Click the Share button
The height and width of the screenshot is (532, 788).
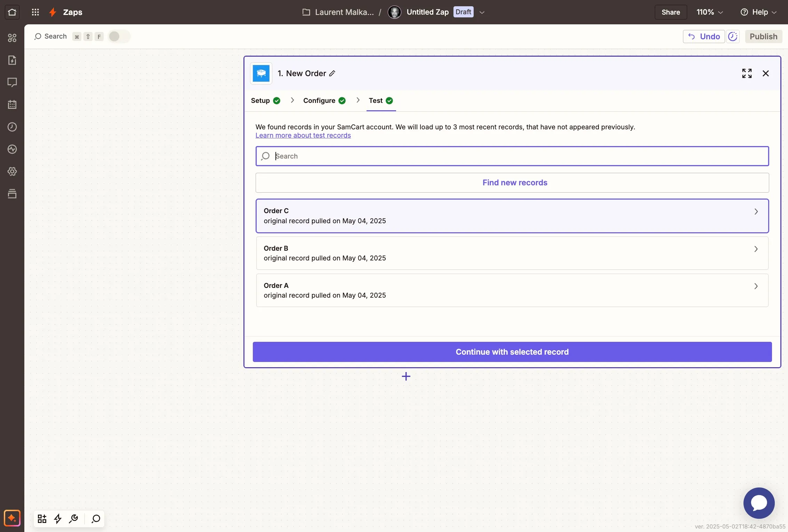670,12
